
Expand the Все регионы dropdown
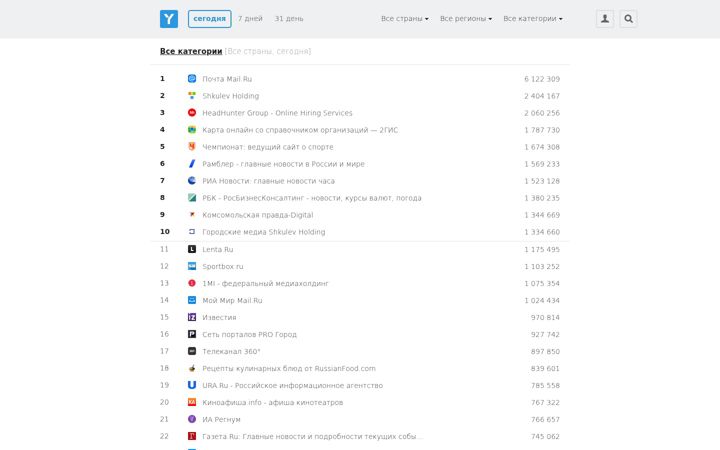(466, 19)
